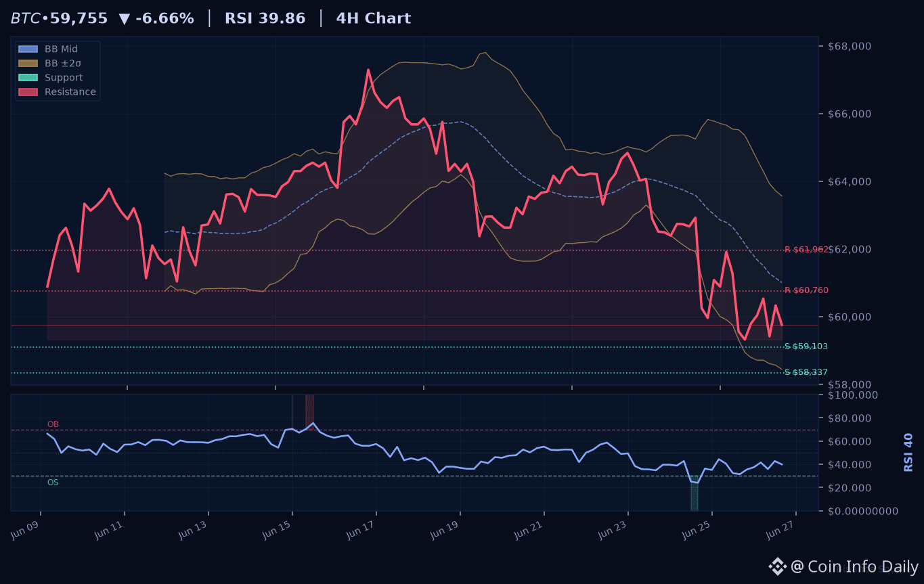This screenshot has width=924, height=584.
Task: Select the "S $59,103" support level label
Action: click(806, 346)
